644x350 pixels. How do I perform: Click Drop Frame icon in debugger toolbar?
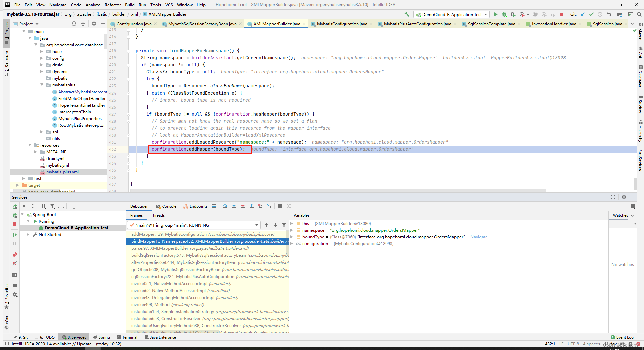tap(260, 206)
